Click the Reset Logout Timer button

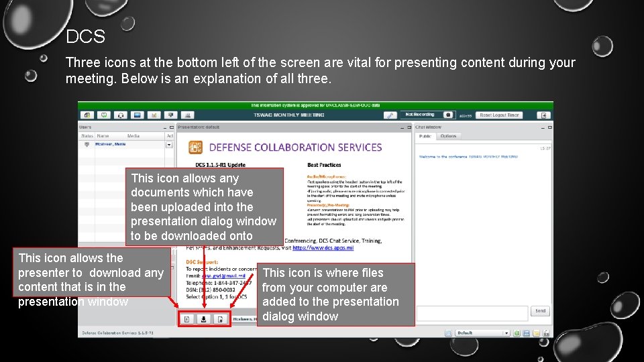pyautogui.click(x=499, y=115)
